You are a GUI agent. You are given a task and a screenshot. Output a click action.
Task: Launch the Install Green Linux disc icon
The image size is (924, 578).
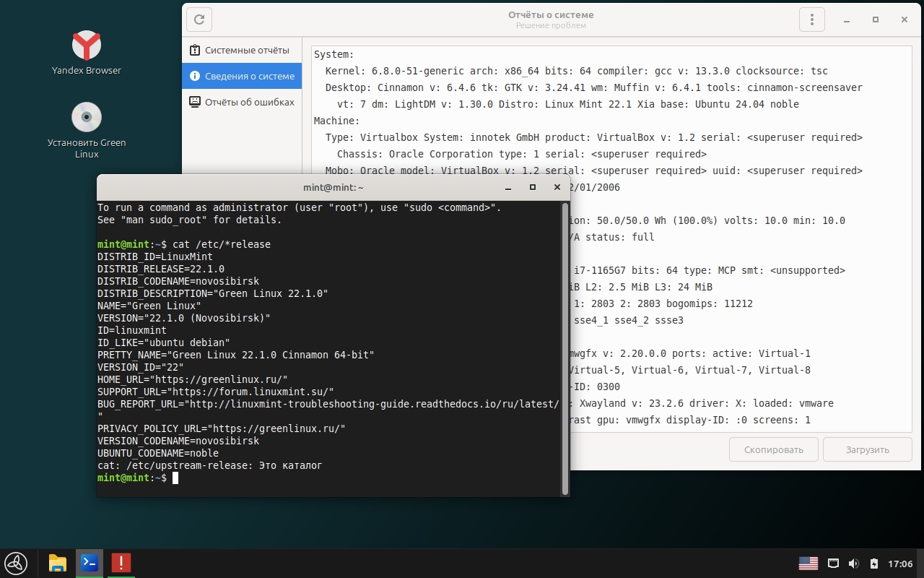pyautogui.click(x=87, y=130)
